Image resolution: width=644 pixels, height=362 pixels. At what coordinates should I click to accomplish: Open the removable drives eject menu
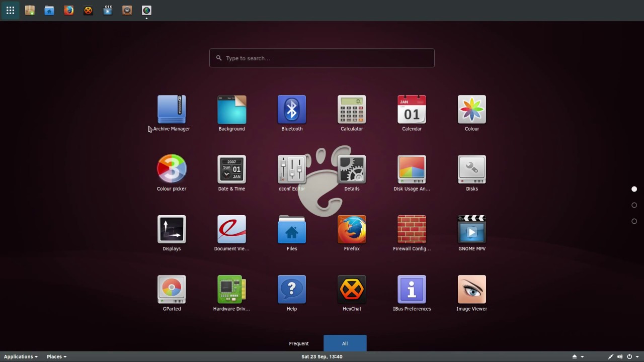[577, 356]
